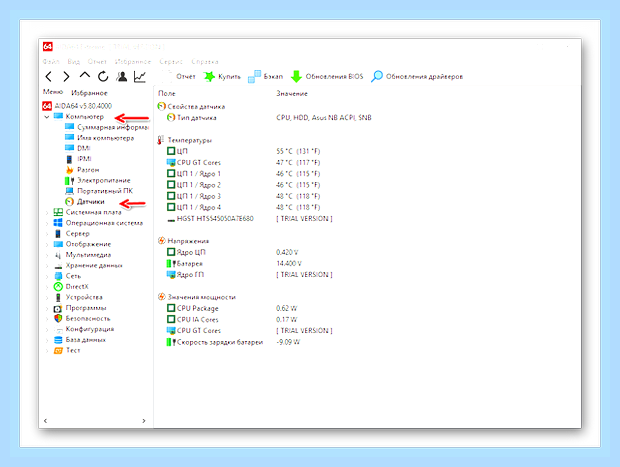Select the DMI tree item
This screenshot has height=467, width=620.
coord(78,148)
